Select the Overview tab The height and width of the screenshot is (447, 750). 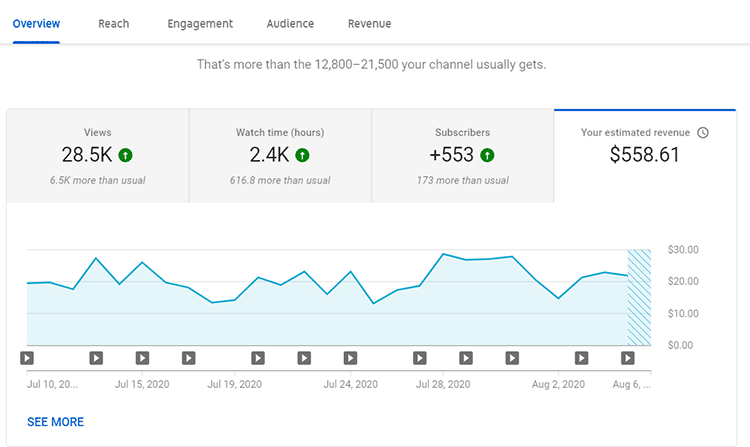[36, 24]
